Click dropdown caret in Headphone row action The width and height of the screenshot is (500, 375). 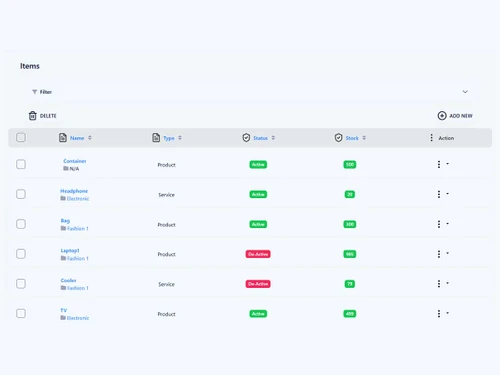(447, 194)
